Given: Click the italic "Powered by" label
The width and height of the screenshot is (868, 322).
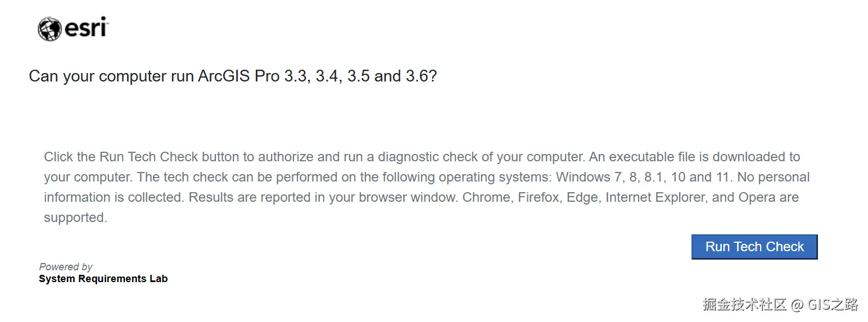Looking at the screenshot, I should point(66,267).
